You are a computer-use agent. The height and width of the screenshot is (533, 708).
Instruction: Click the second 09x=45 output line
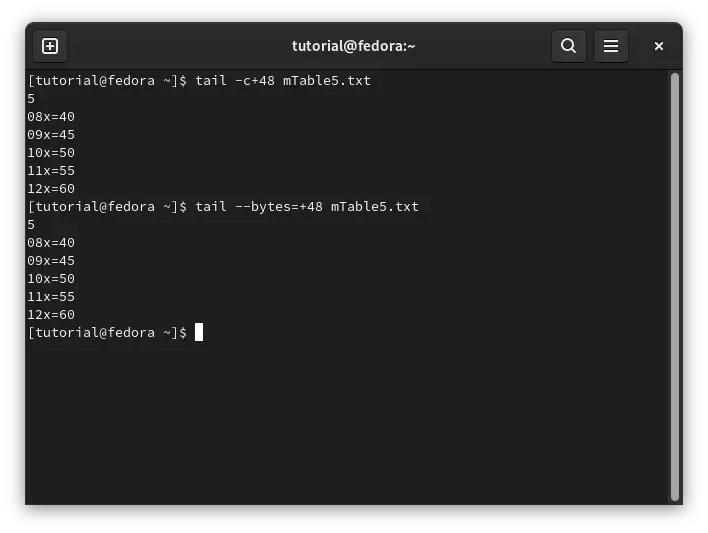pos(51,261)
